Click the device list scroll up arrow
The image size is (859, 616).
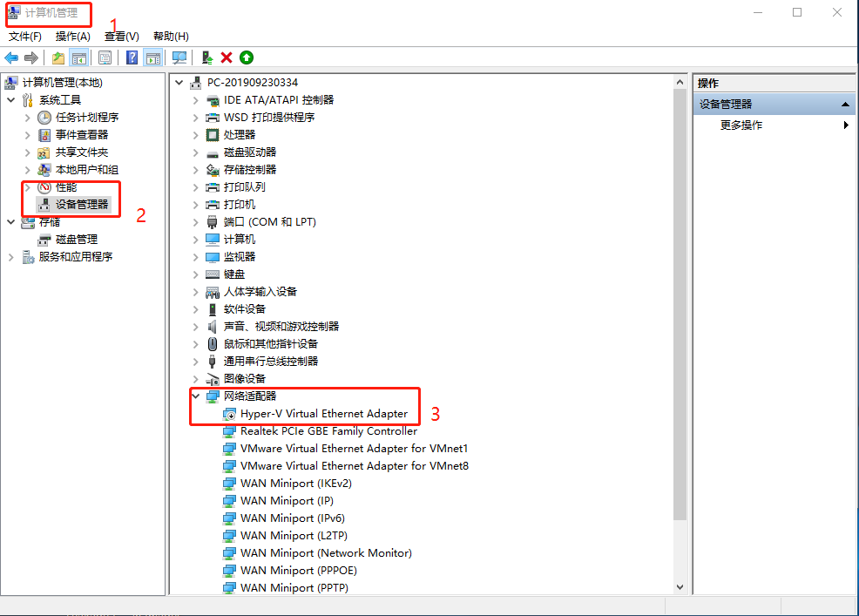tap(680, 82)
